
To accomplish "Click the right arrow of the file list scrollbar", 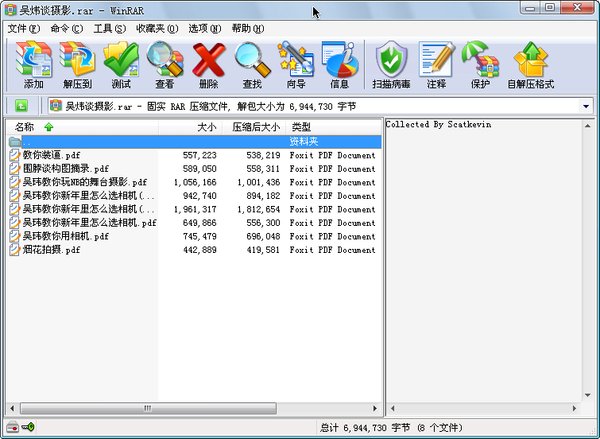I will pos(375,408).
